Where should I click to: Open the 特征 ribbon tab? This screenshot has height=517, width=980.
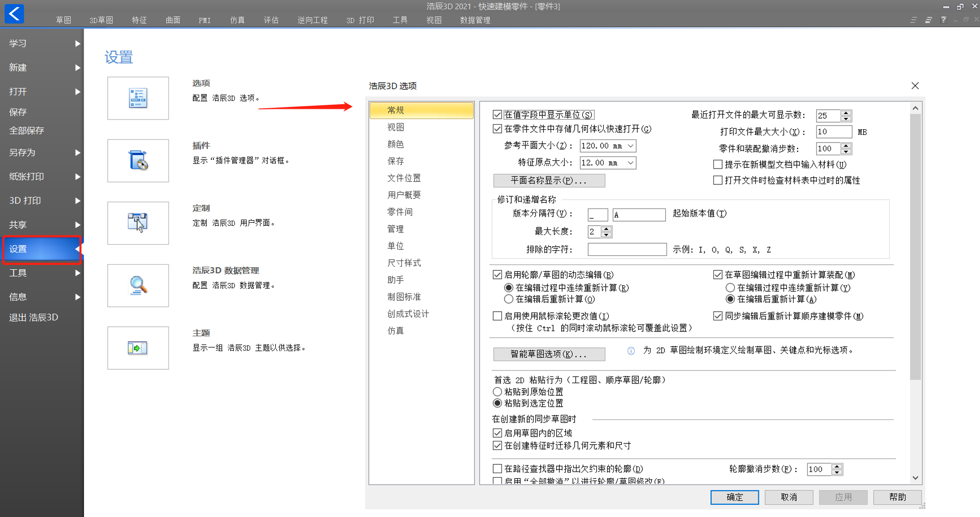139,20
